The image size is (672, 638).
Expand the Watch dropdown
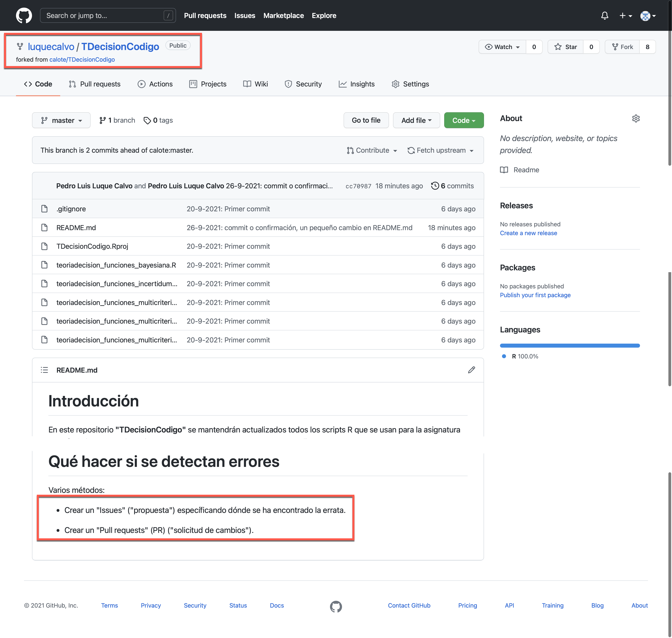pyautogui.click(x=502, y=47)
